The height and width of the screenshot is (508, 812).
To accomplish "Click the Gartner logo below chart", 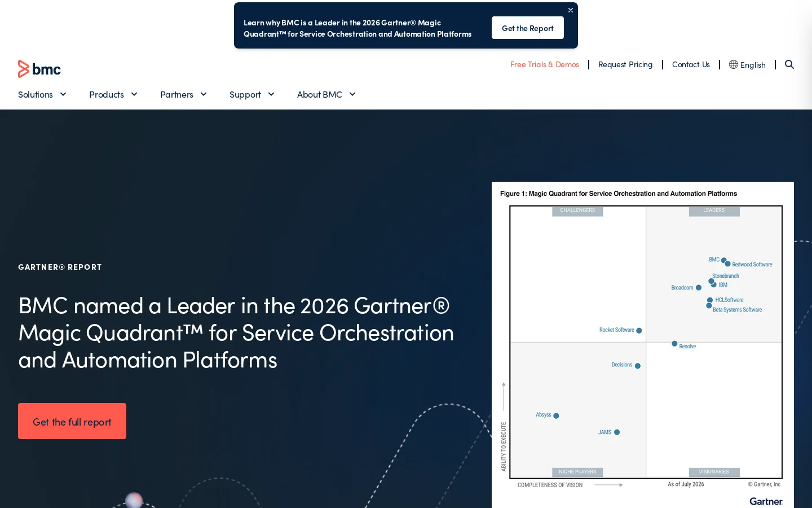I will pos(766,501).
